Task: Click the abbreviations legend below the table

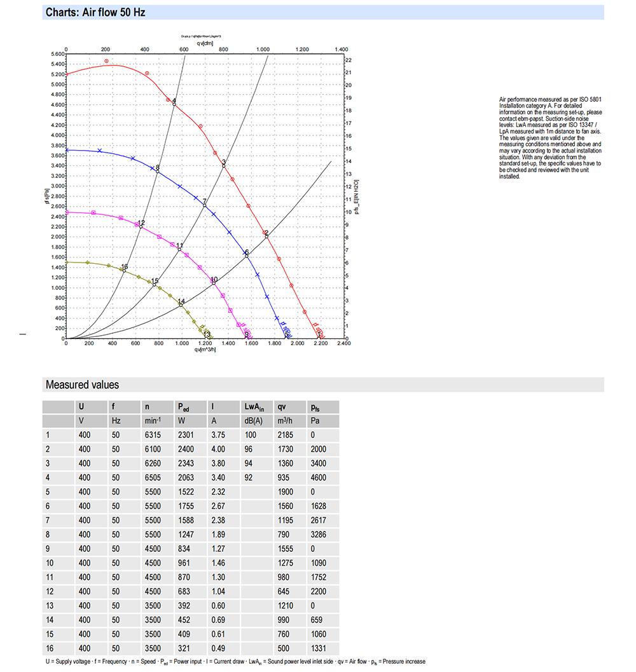Action: [x=235, y=662]
